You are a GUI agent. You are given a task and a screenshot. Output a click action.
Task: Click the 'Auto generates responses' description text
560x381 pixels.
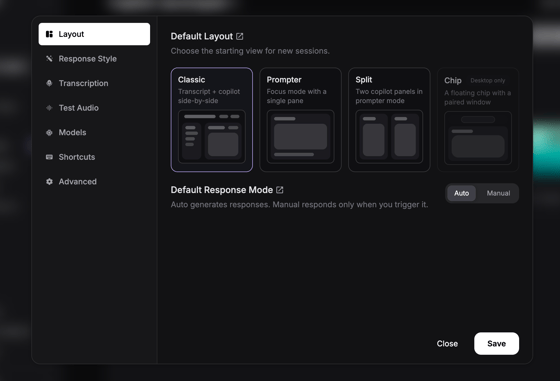tap(299, 205)
